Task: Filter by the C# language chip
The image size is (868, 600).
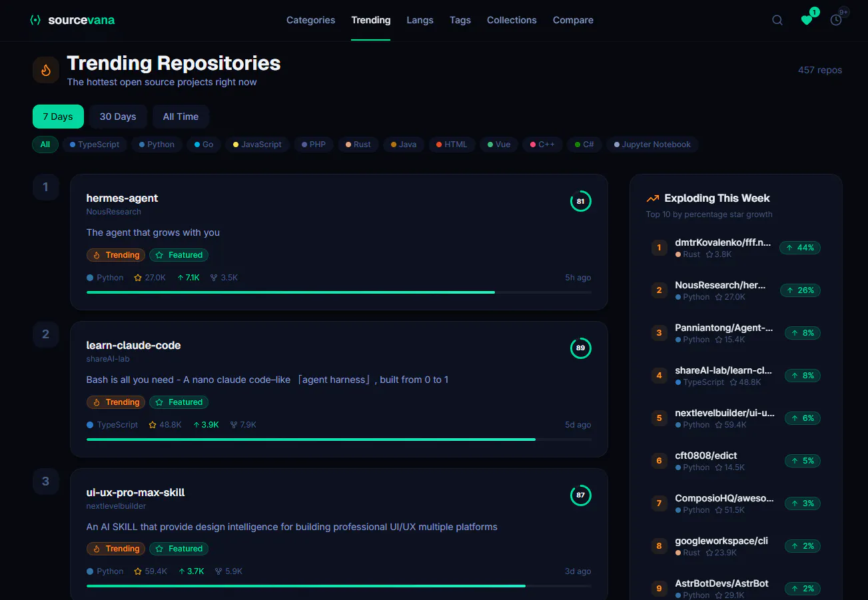Action: 584,145
